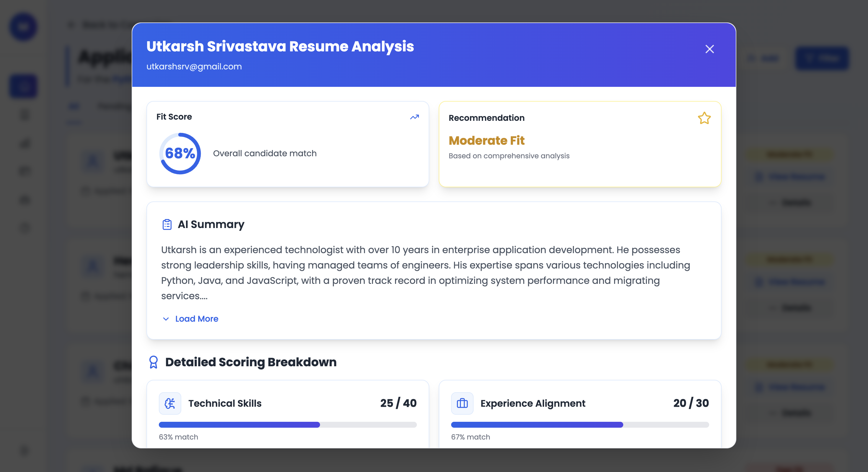The height and width of the screenshot is (472, 868).
Task: Expand the AI Summary using Load More
Action: pos(196,319)
